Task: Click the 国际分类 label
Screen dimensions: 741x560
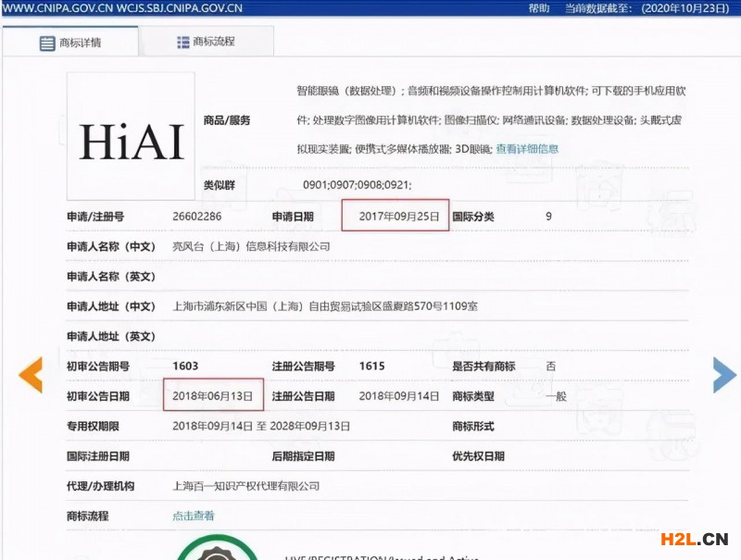Action: point(473,217)
